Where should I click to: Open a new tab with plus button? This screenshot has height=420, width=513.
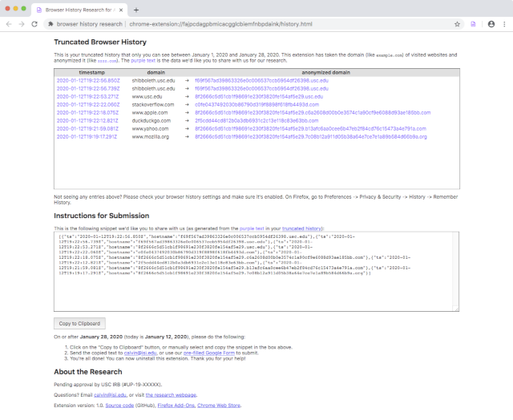pyautogui.click(x=136, y=10)
